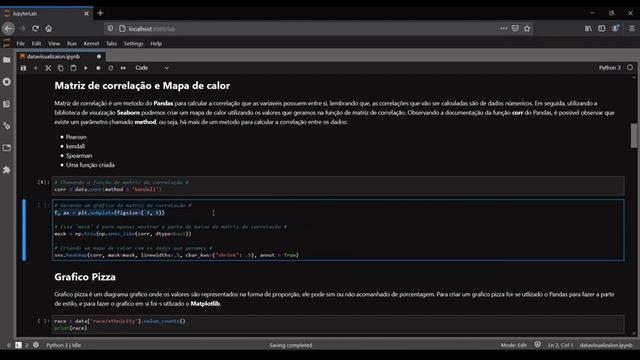Click in the sns.heatmap code cell

tap(338, 230)
